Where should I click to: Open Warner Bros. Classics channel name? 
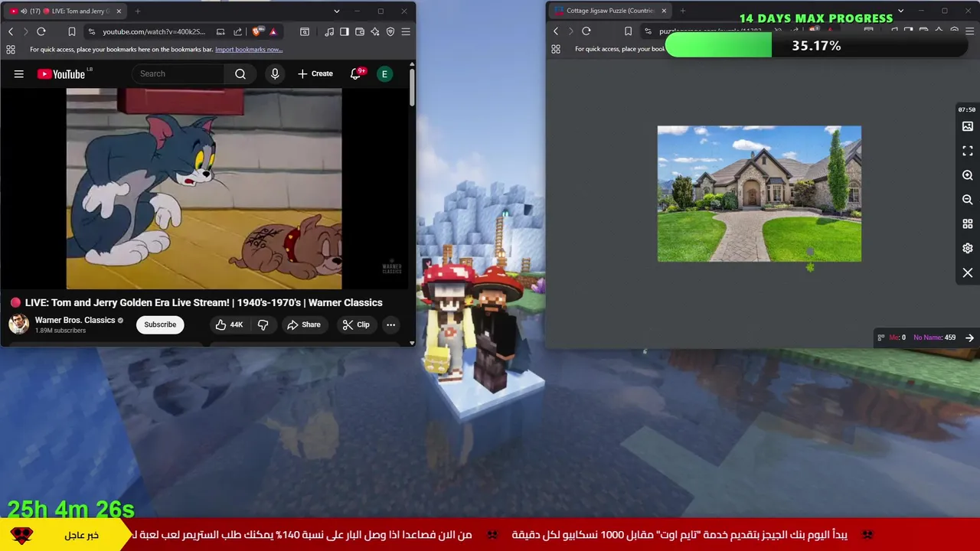click(x=75, y=320)
